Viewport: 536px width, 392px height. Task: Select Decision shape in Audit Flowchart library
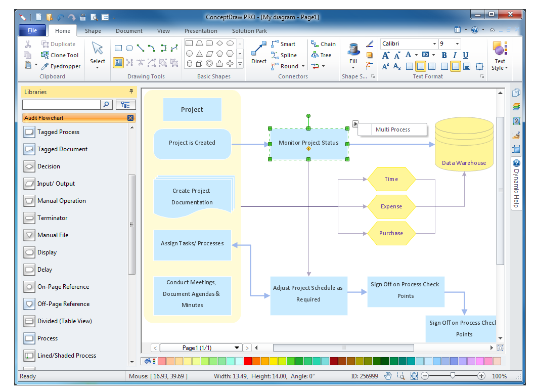[x=49, y=166]
